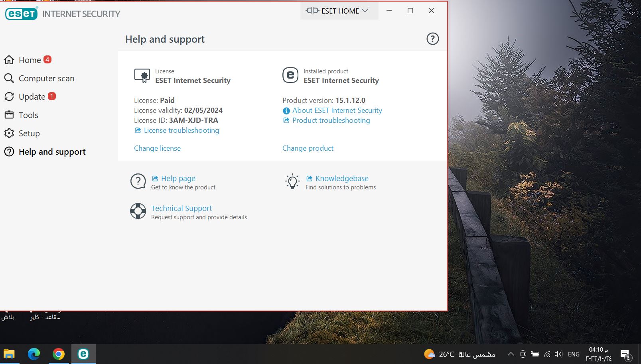
Task: Click the Installed product ESET icon
Action: pyautogui.click(x=290, y=75)
